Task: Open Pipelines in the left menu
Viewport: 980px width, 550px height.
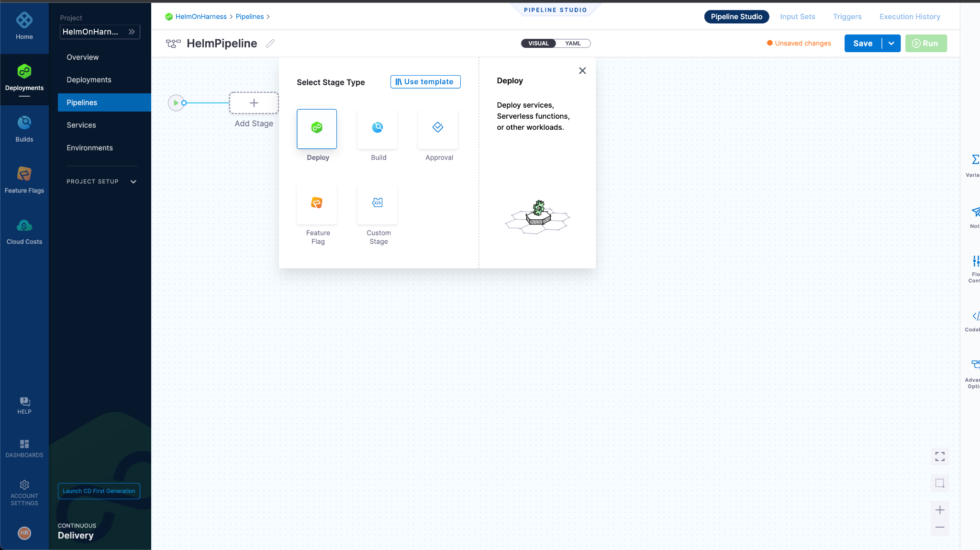Action: click(82, 102)
